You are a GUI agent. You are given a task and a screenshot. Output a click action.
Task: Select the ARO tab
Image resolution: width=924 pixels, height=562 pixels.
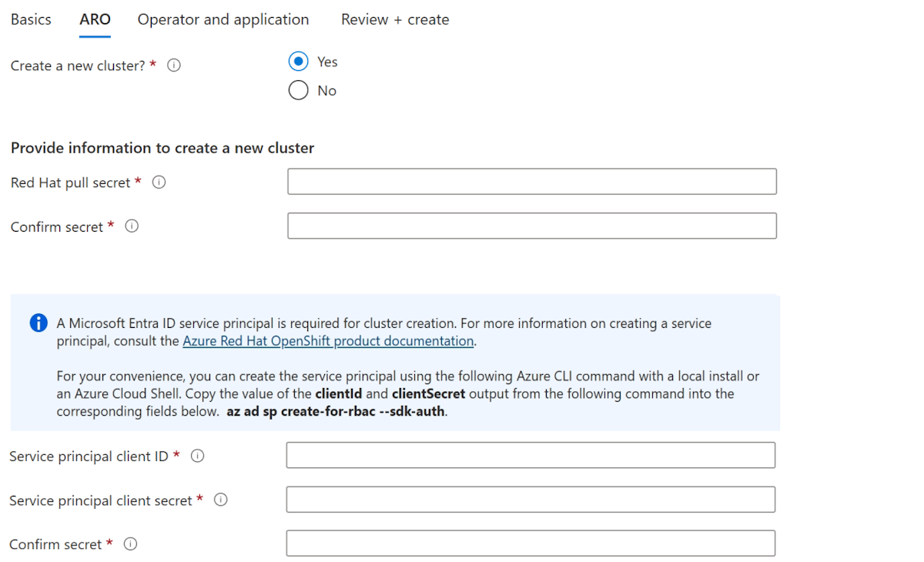click(95, 19)
